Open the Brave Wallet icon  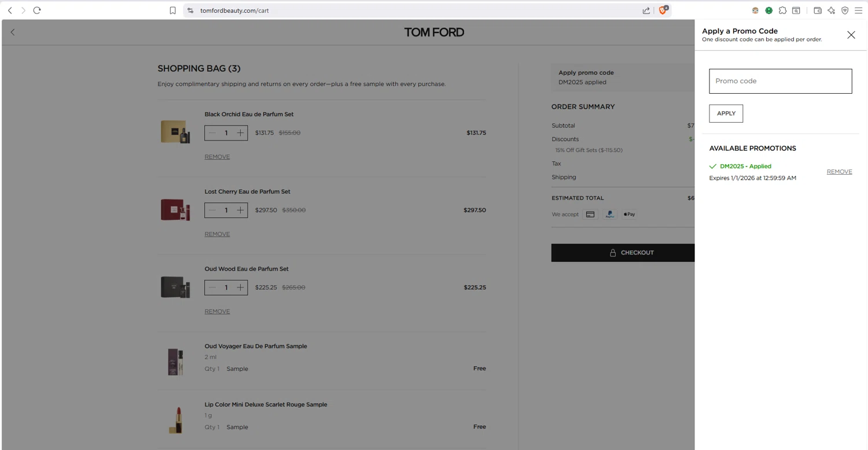(x=818, y=10)
